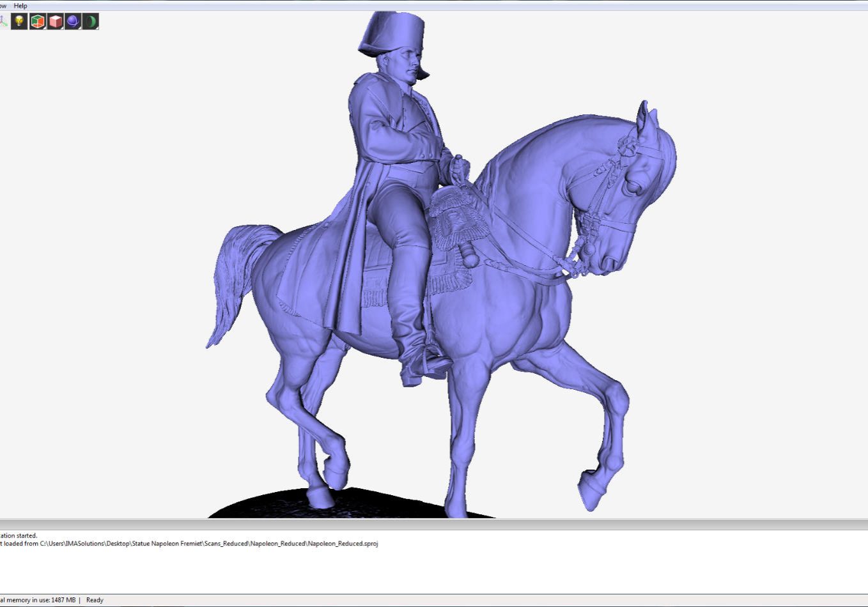Choose the purple sphere orbit icon
Viewport: 868px width, 607px height.
73,22
